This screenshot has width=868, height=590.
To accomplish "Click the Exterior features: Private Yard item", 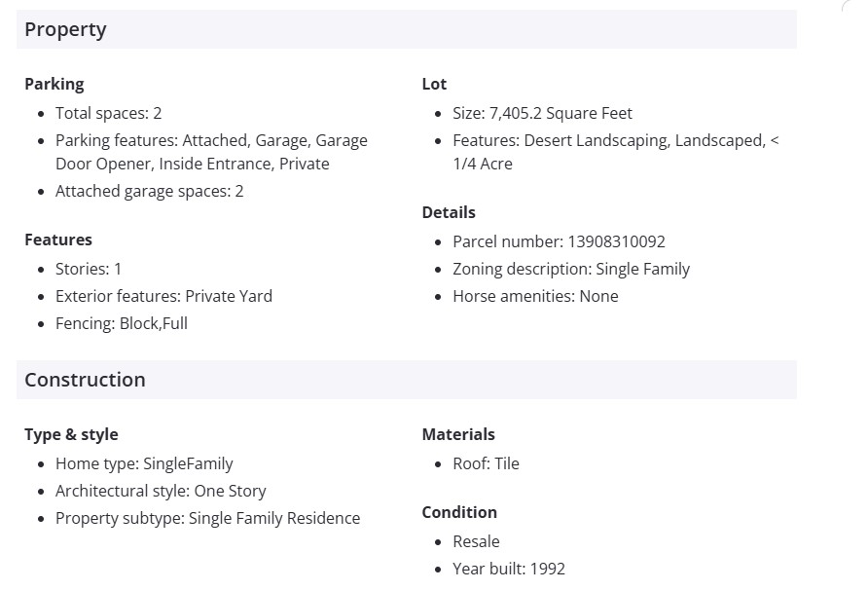I will [x=163, y=296].
